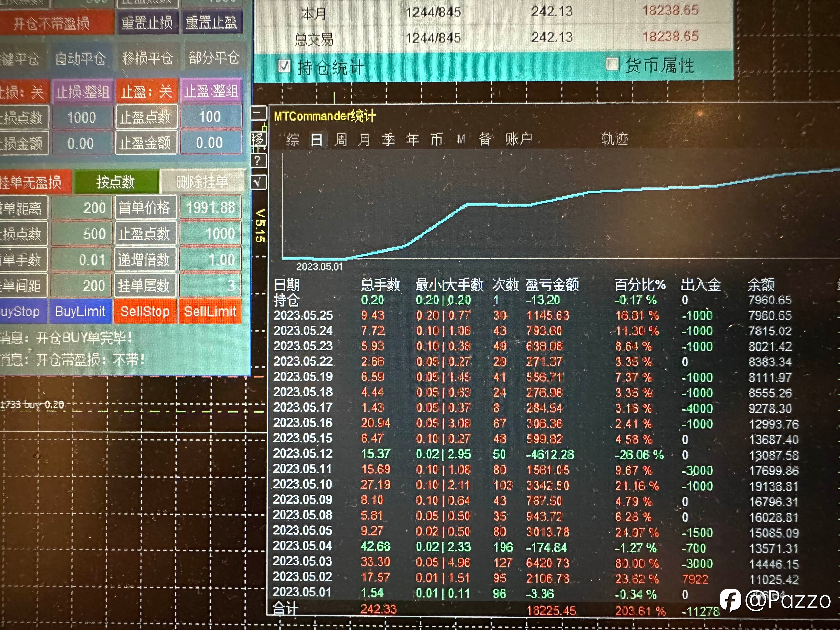Click the 日期 column header

pyautogui.click(x=287, y=285)
